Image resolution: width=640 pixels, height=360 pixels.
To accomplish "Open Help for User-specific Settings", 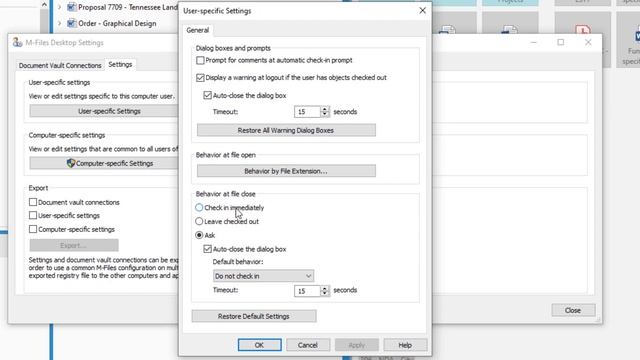I will click(405, 345).
